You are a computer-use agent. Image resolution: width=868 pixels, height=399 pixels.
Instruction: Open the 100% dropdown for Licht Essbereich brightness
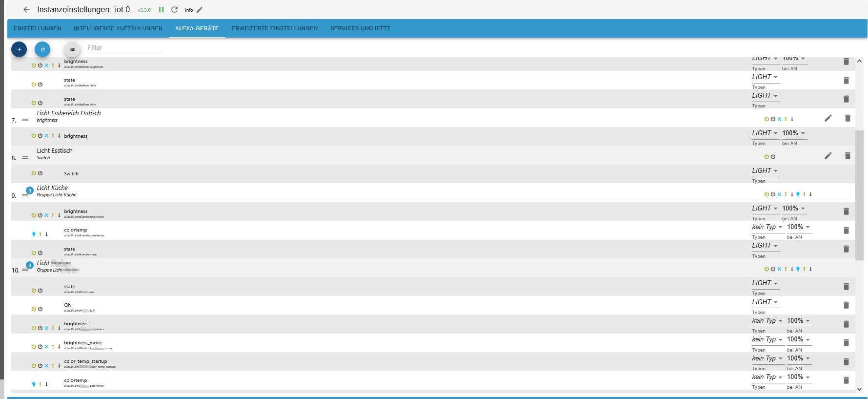pyautogui.click(x=793, y=133)
